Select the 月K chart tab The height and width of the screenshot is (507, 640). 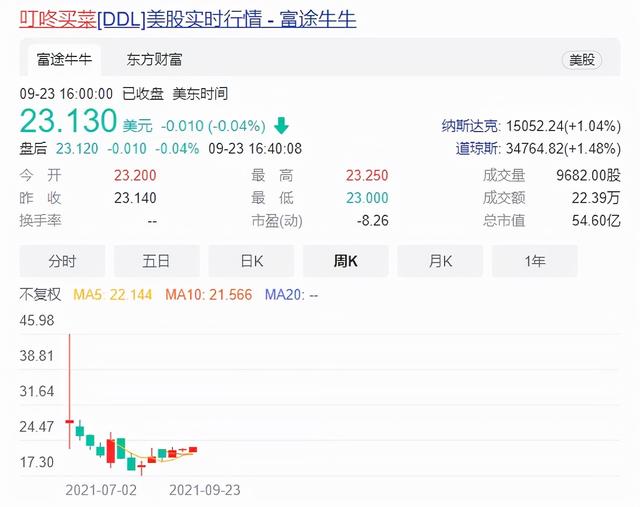[x=440, y=261]
